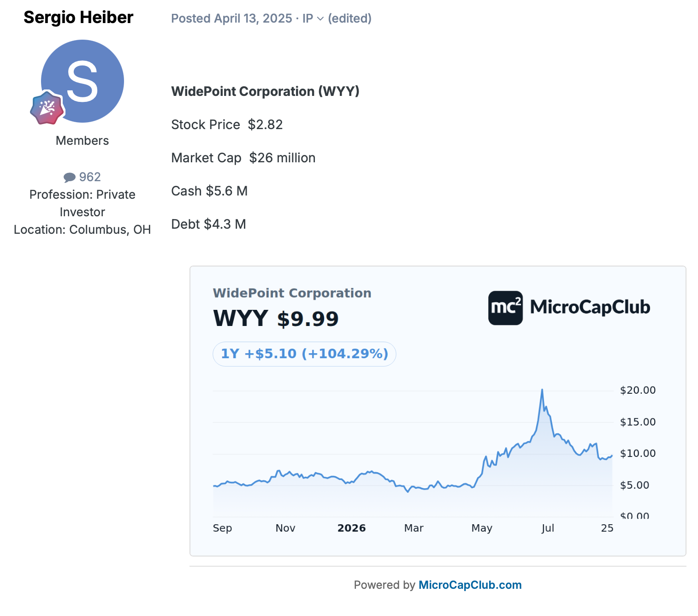Click the 'Powered by' caption text
698x616 pixels.
384,585
